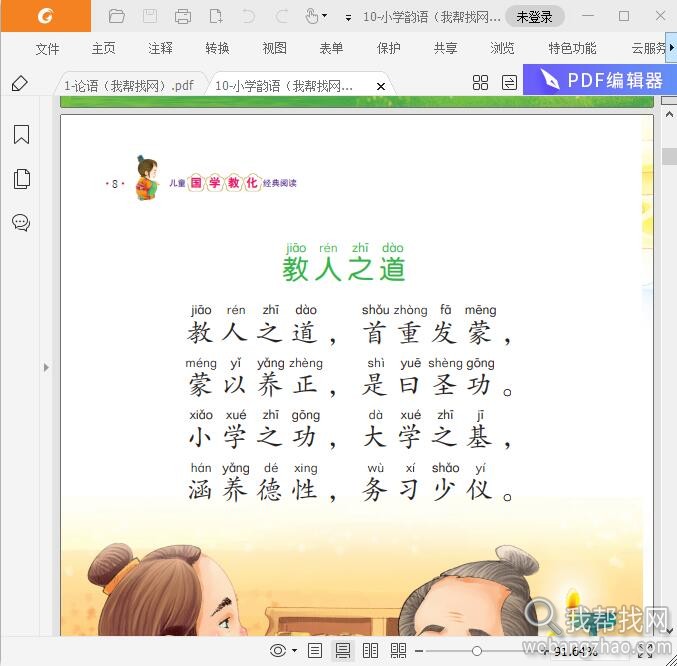This screenshot has width=677, height=666.
Task: Open the reading mode dropdown arrow
Action: pyautogui.click(x=294, y=650)
